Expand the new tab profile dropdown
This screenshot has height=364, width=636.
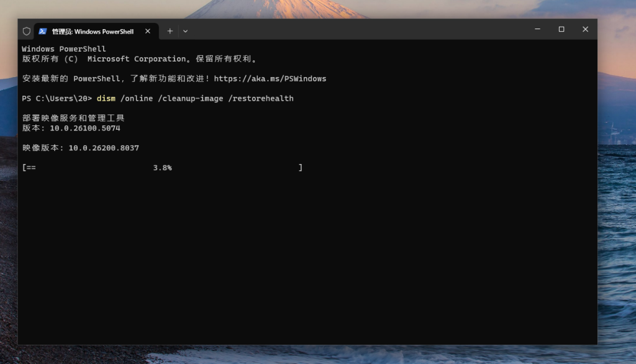(x=185, y=31)
